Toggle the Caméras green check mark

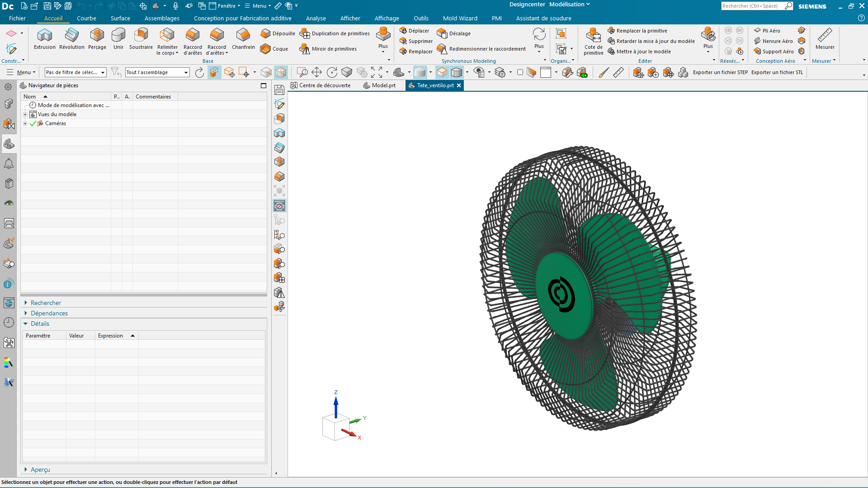click(x=33, y=123)
